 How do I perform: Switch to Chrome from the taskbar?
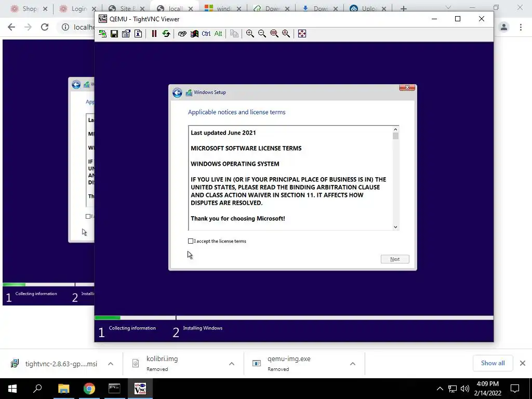pos(89,389)
